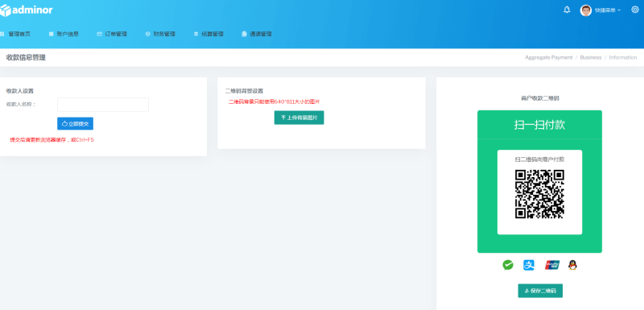Expand the 快捷菜单 dropdown
Screen dimensions: 644x310
(x=608, y=10)
